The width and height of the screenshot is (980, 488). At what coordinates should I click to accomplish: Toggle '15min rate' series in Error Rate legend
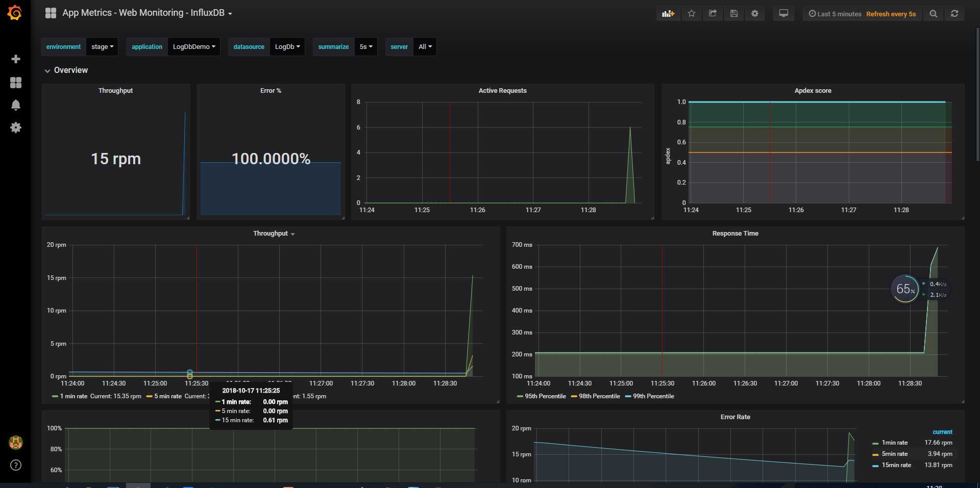click(896, 465)
